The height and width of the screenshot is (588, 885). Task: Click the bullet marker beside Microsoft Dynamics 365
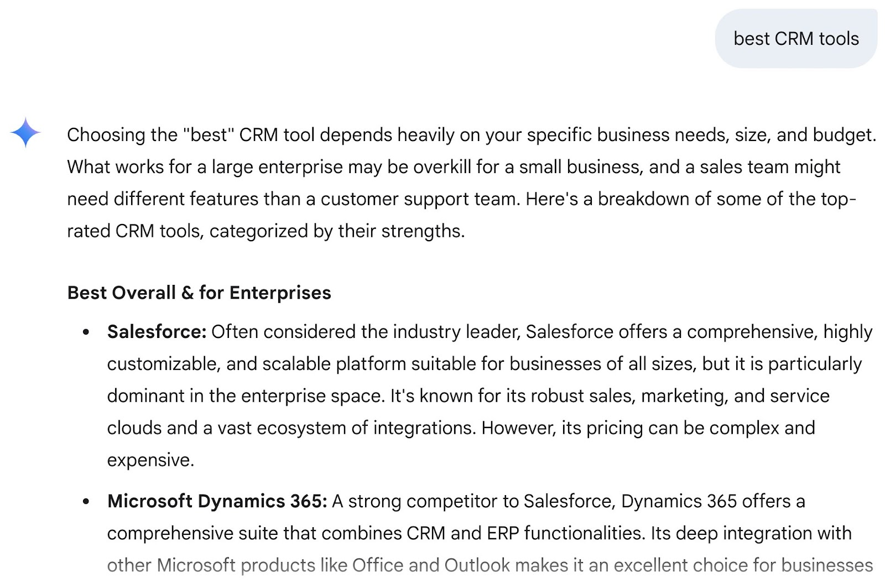tap(86, 502)
